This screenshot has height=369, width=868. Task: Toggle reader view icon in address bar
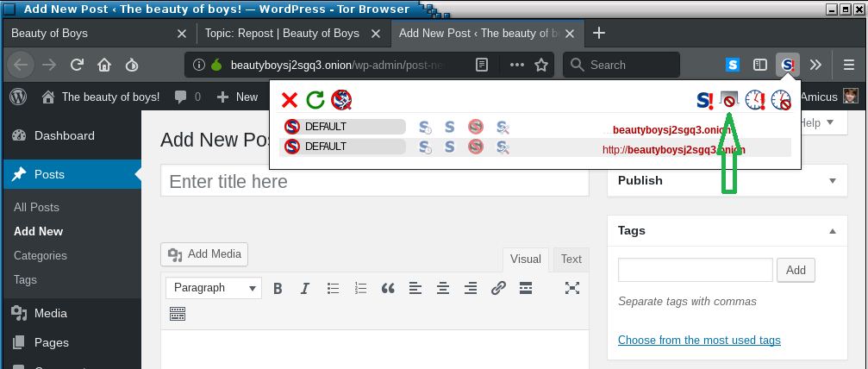click(482, 65)
